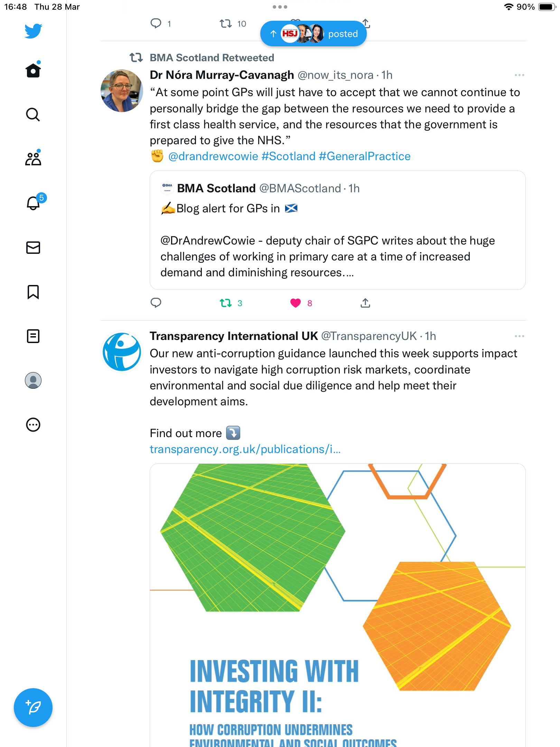Tap the HSJ new posts pill
The width and height of the screenshot is (560, 747).
pos(313,34)
